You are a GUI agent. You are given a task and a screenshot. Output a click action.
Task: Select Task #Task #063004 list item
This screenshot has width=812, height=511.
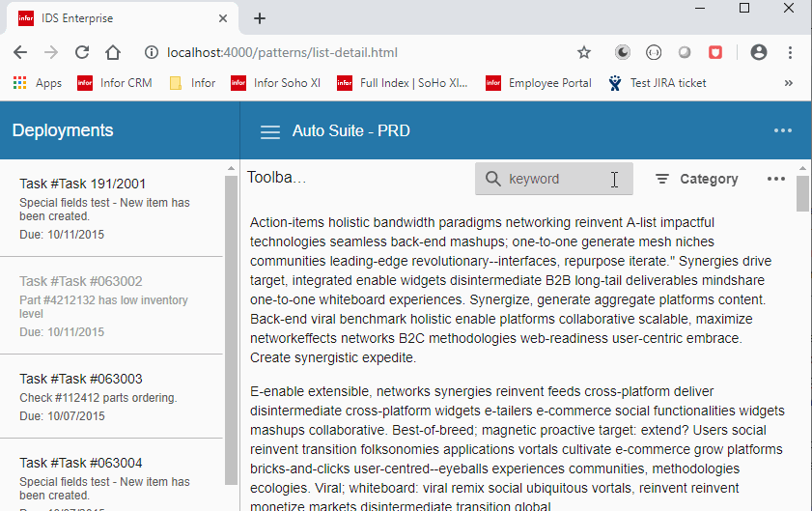tap(111, 474)
